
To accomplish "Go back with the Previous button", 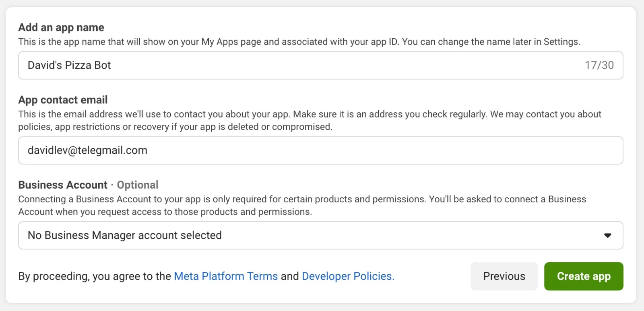I will pos(504,276).
